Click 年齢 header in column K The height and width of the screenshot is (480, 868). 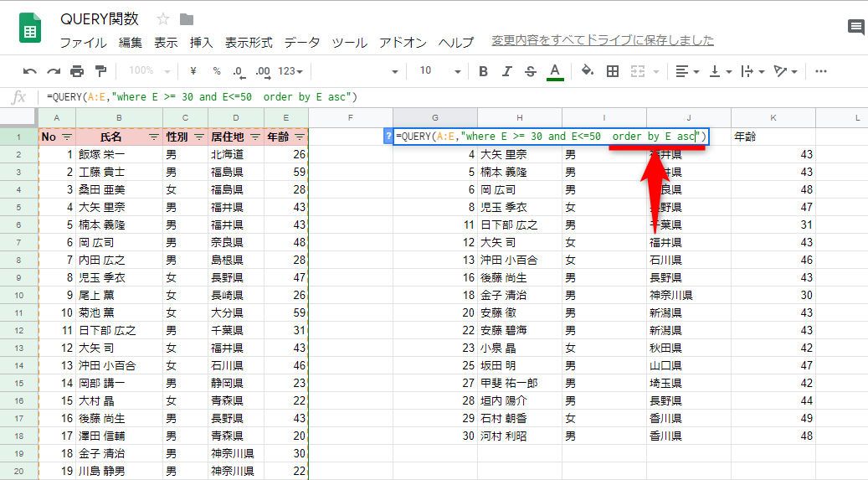point(773,137)
